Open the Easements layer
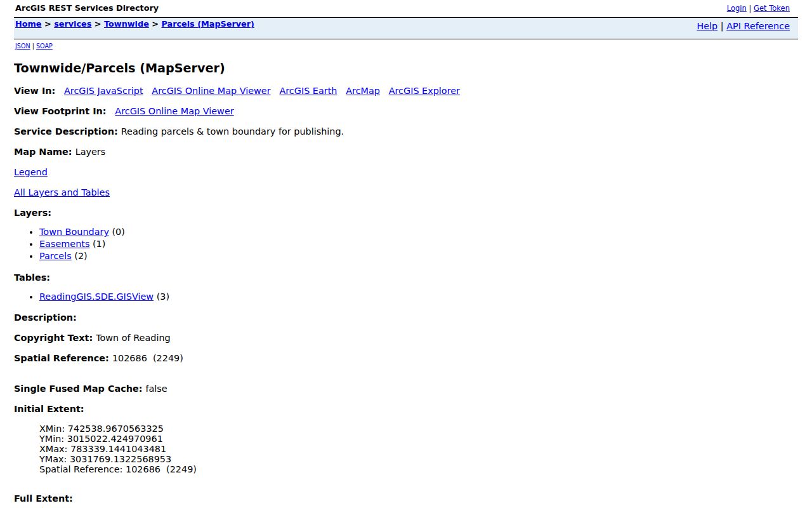The image size is (812, 508). (x=65, y=244)
